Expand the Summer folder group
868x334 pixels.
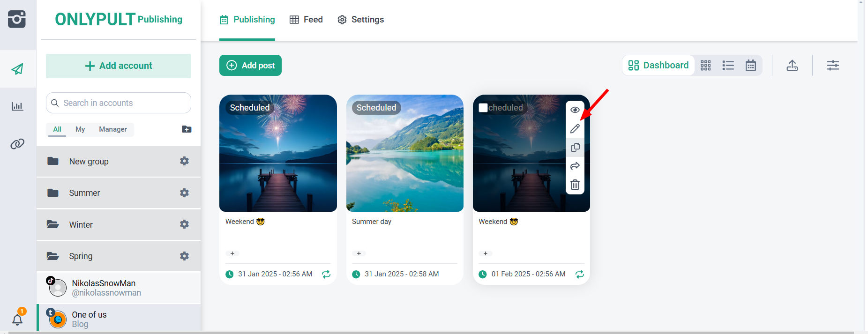point(84,193)
